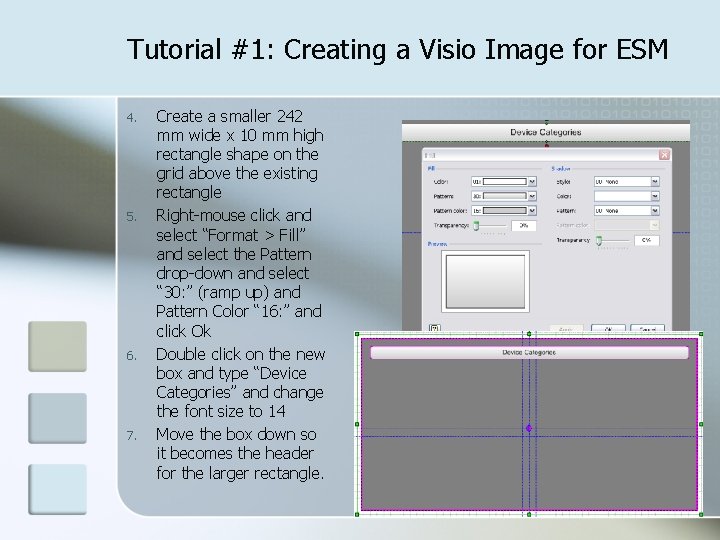This screenshot has height=540, width=720.
Task: Click the Fill Transparency percentage field
Action: click(x=523, y=225)
